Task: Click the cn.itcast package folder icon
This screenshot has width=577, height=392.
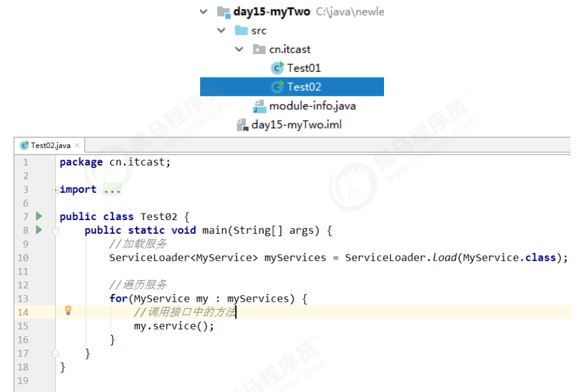Action: (259, 49)
